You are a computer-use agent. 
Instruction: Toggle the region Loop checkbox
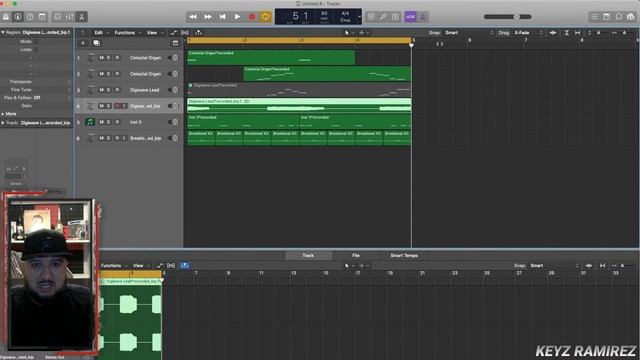pos(36,49)
